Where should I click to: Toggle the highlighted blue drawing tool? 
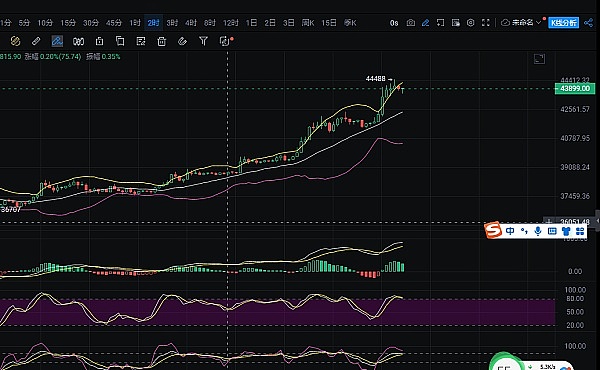click(57, 41)
